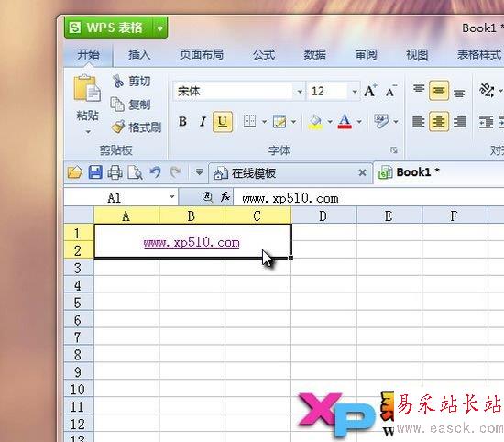This screenshot has width=504, height=442.
Task: Open the font name dropdown arrow
Action: click(300, 92)
